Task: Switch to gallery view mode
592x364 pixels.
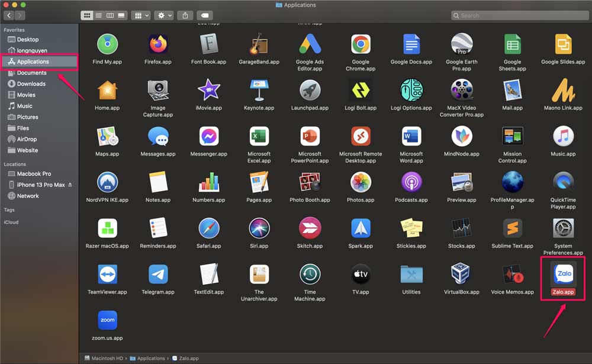Action: click(121, 15)
